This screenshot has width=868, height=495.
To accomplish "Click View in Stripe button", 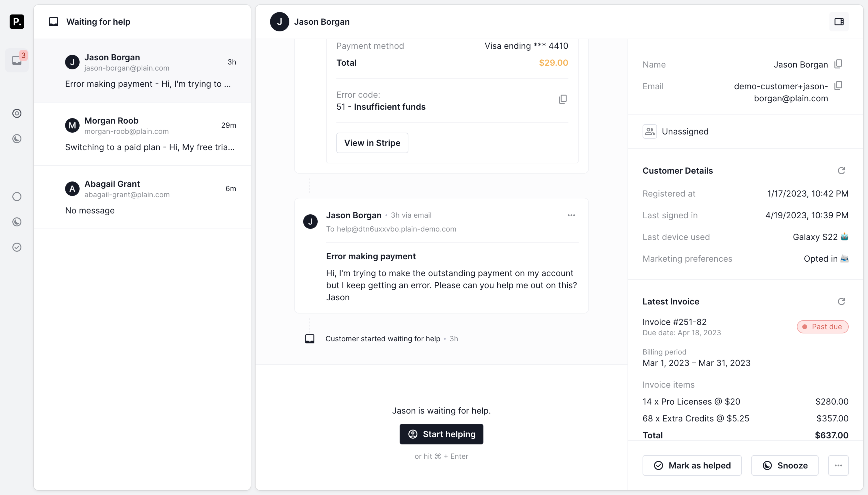I will (372, 143).
